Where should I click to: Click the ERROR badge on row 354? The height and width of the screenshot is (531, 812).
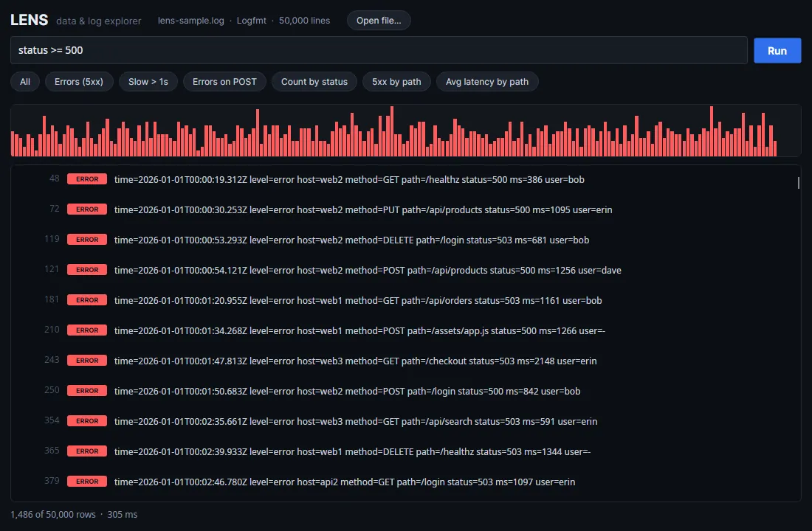87,421
